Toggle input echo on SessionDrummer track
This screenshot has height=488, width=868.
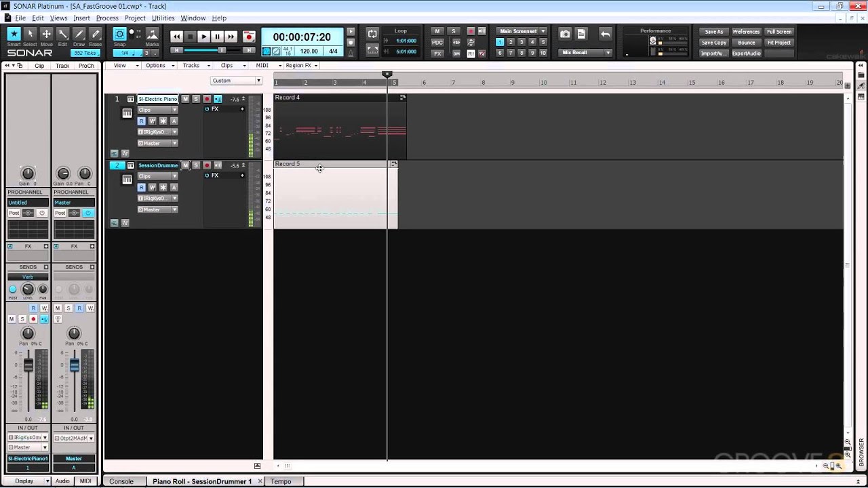[218, 165]
